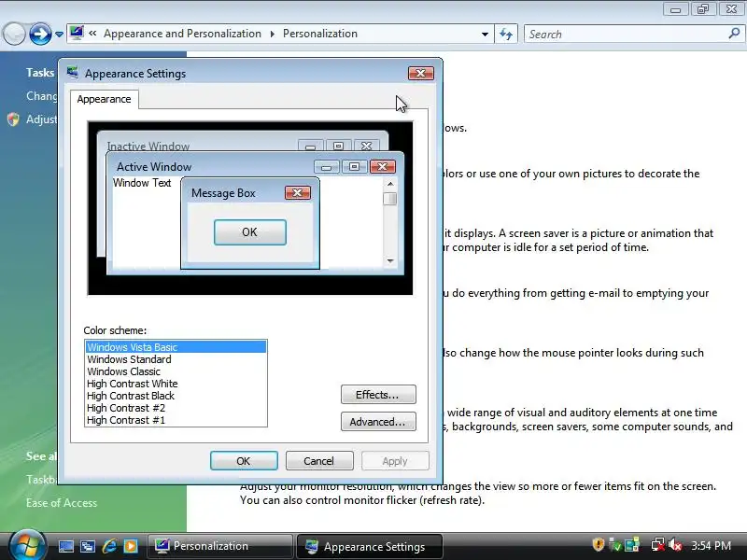The image size is (747, 560).
Task: Click the Control Panel icon in address bar
Action: click(x=77, y=33)
